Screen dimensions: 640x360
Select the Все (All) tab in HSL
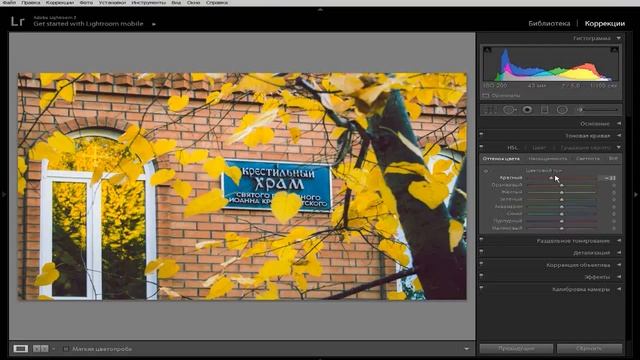pyautogui.click(x=613, y=158)
